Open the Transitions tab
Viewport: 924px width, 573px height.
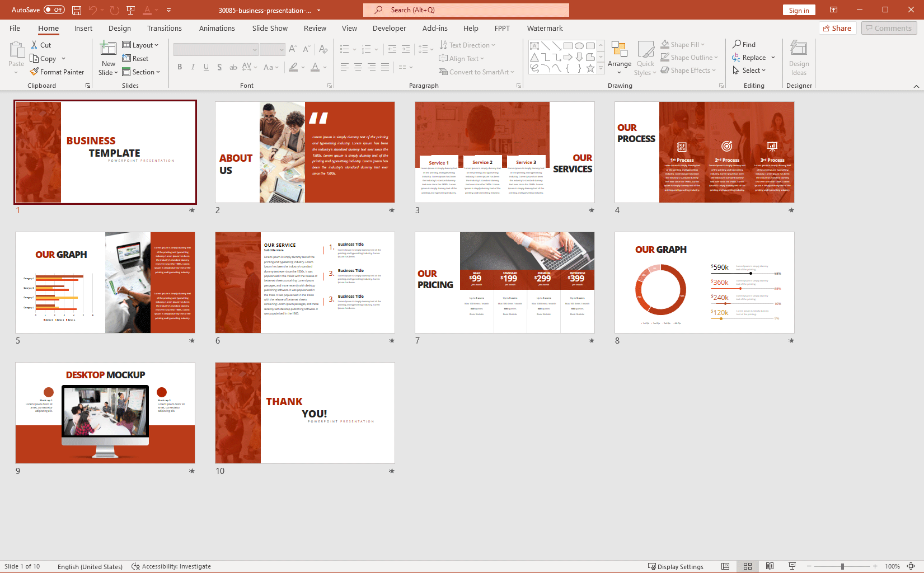(164, 29)
